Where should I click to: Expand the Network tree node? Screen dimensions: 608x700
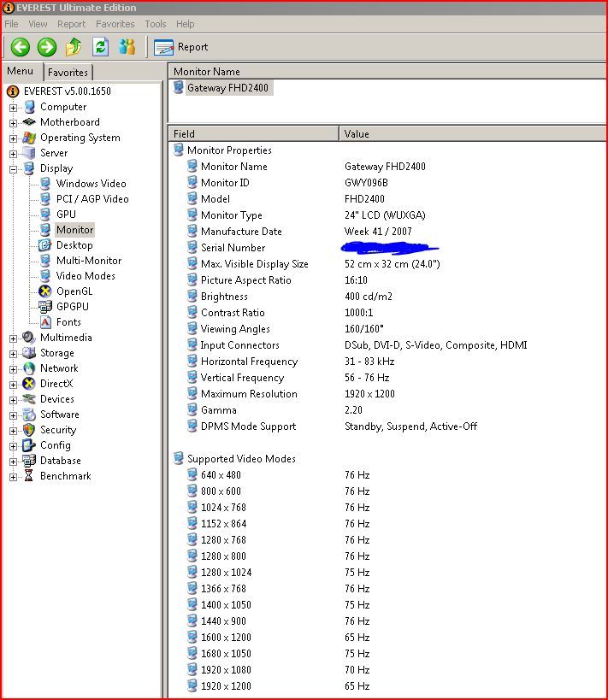[13, 369]
